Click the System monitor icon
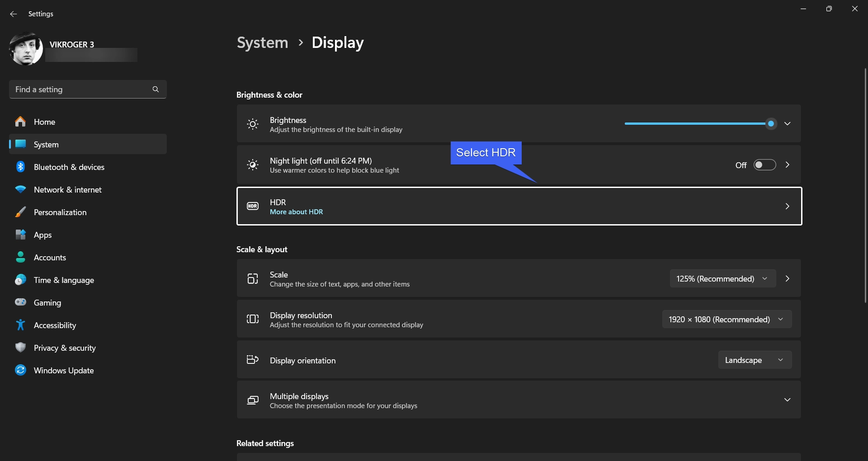Viewport: 868px width, 461px height. pyautogui.click(x=20, y=144)
